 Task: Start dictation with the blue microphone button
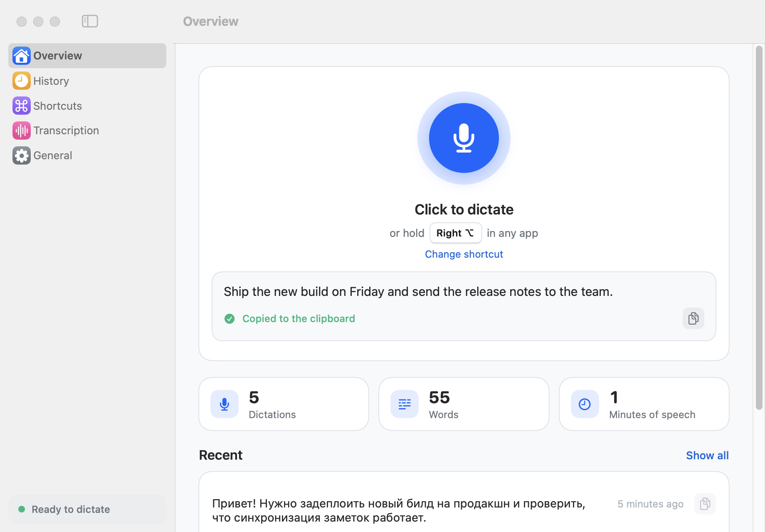[464, 138]
